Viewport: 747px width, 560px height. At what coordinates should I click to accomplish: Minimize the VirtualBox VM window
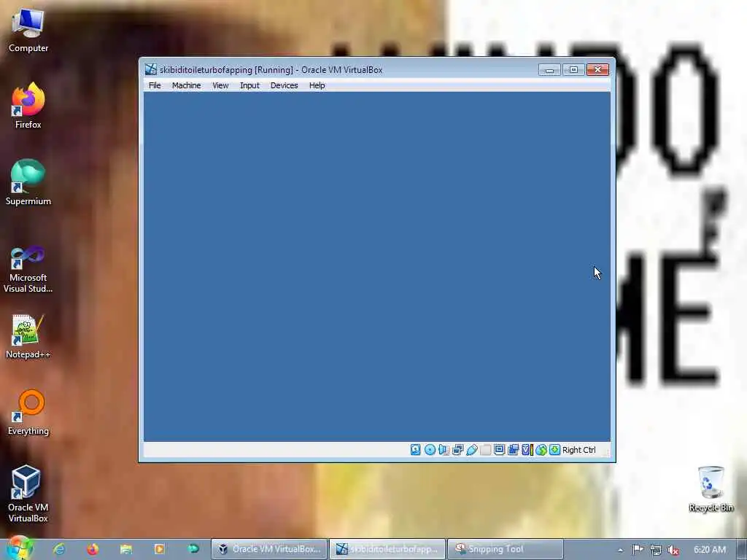coord(549,69)
